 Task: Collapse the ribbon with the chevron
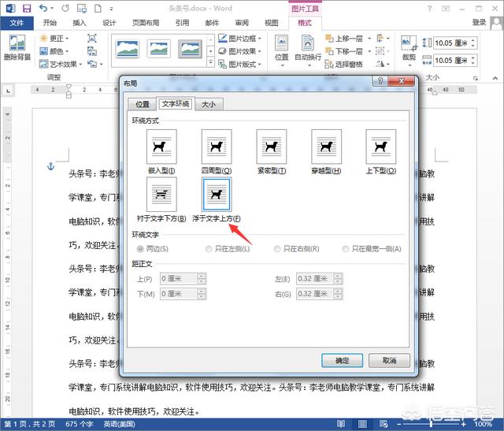[495, 78]
